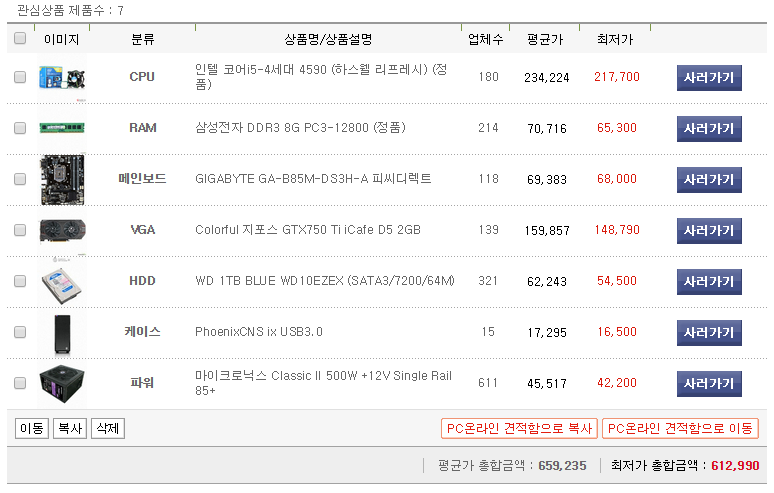Check the CPU row checkbox
Viewport: 774px width, 493px height.
[20, 77]
